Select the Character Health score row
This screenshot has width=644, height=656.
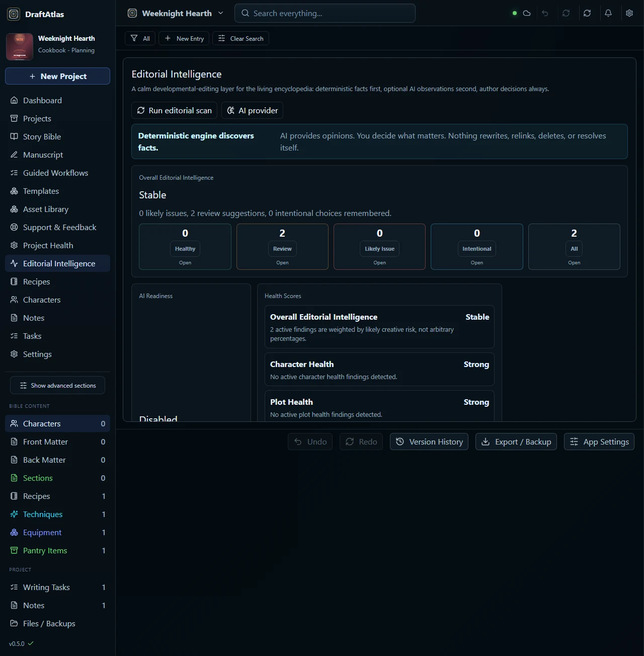379,369
